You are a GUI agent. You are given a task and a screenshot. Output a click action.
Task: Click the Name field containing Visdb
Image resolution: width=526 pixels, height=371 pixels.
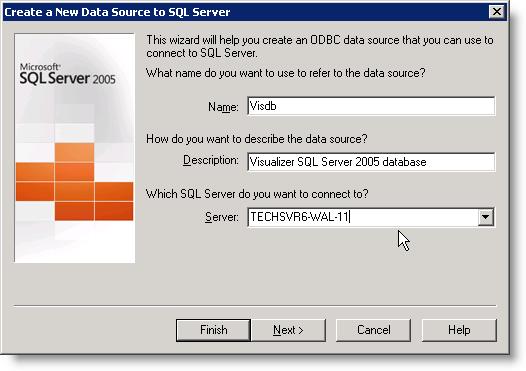click(x=371, y=106)
